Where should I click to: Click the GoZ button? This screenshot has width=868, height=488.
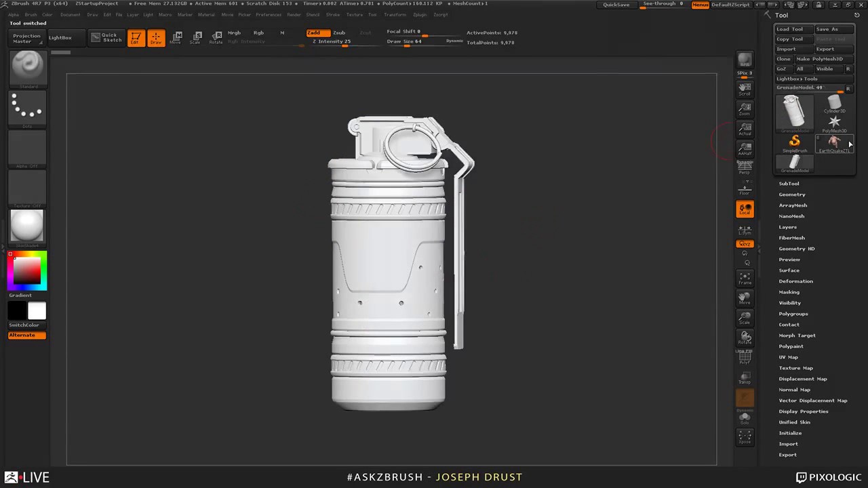click(781, 68)
